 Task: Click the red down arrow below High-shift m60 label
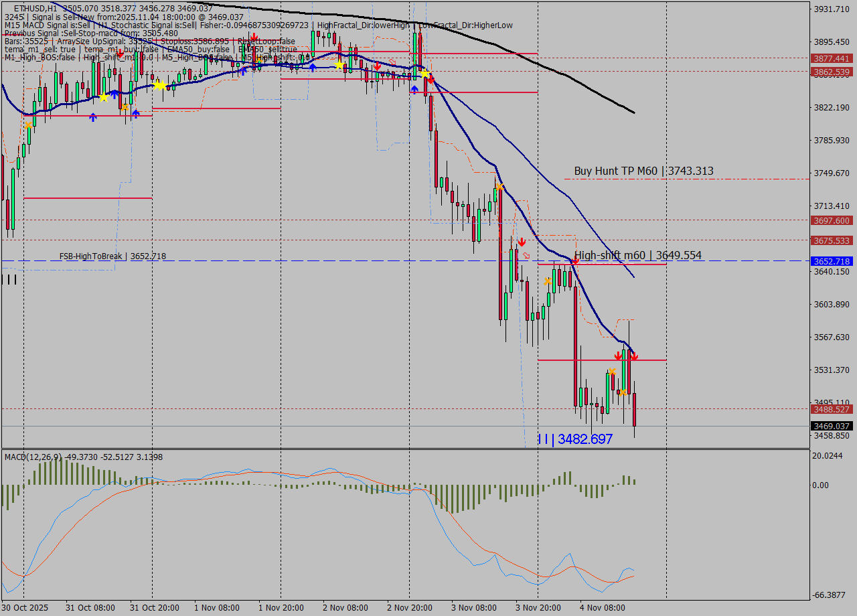574,260
